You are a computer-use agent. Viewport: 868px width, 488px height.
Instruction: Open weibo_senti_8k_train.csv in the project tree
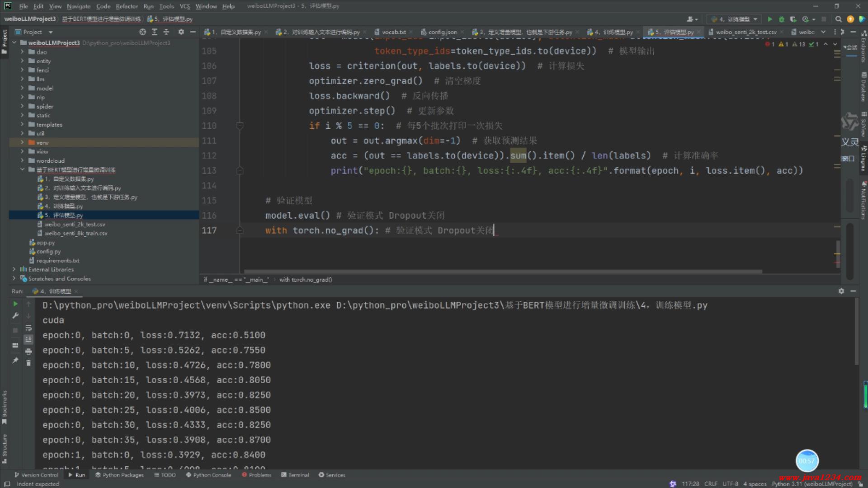75,233
